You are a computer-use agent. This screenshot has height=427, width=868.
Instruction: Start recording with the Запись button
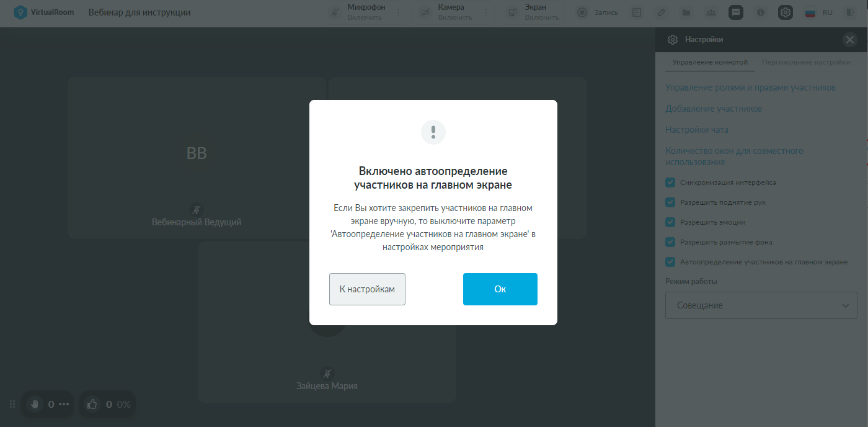click(596, 12)
